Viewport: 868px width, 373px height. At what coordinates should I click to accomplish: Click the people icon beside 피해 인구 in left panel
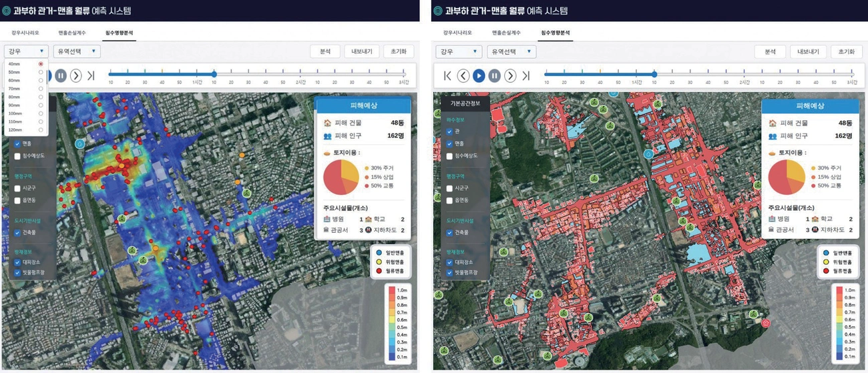click(x=327, y=136)
